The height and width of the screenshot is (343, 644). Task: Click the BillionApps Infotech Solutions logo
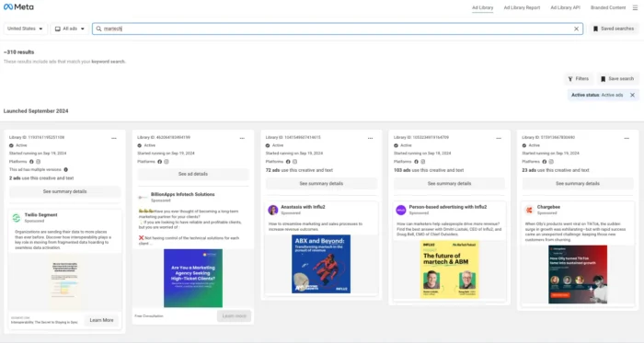tap(143, 198)
